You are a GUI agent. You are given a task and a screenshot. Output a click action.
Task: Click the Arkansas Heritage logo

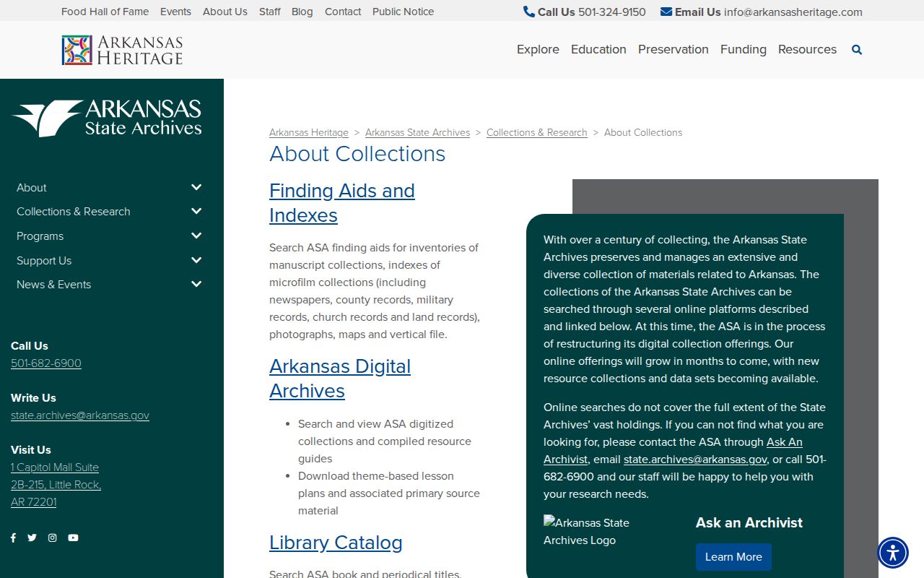122,50
